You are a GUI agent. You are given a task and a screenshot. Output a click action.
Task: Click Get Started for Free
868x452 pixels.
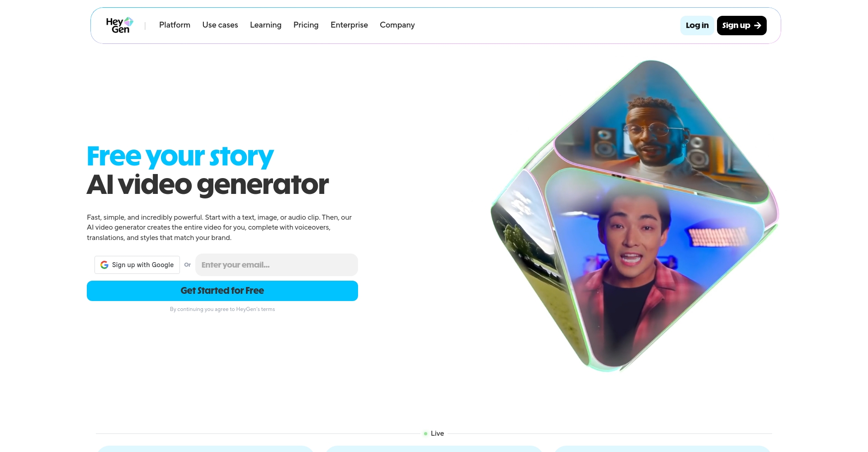tap(222, 291)
